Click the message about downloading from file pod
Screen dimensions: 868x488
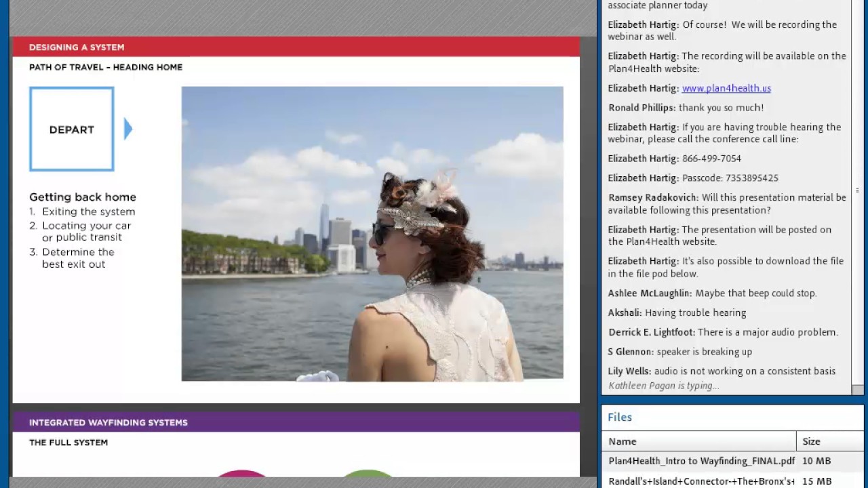pyautogui.click(x=726, y=268)
